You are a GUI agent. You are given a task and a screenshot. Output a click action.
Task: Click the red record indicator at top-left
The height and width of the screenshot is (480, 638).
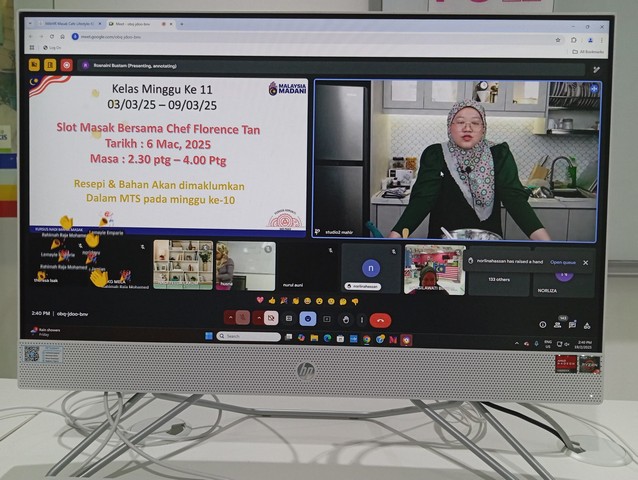[x=67, y=65]
